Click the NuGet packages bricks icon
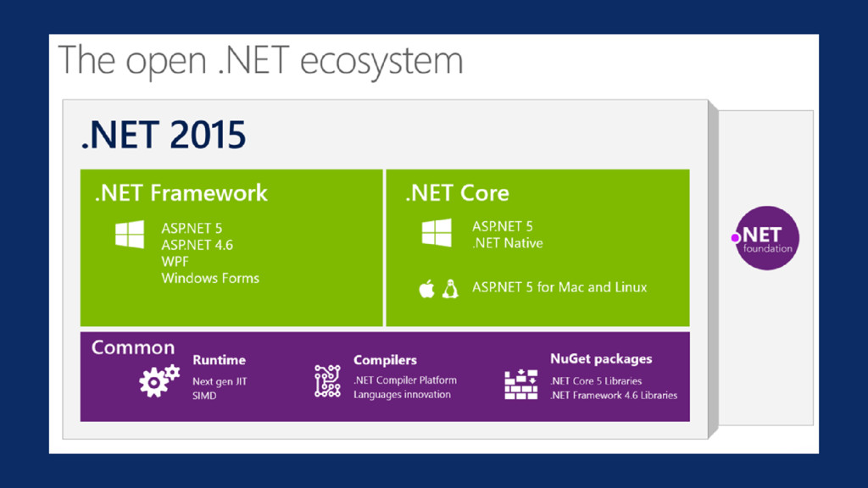This screenshot has width=868, height=488. (x=521, y=385)
